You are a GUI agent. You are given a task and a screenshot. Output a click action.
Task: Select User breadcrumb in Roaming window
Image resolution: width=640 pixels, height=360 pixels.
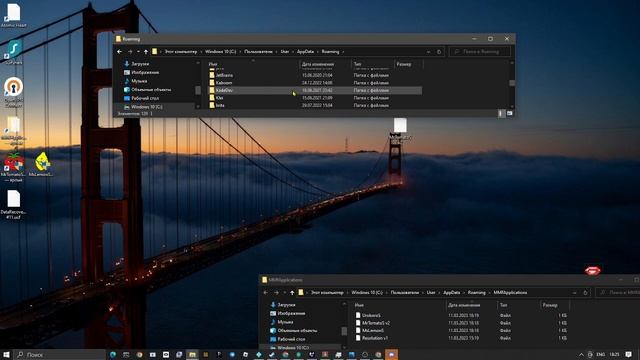[x=284, y=52]
